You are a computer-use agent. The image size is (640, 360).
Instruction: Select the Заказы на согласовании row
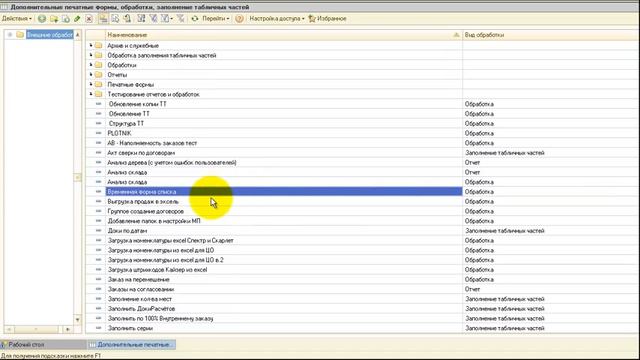[x=362, y=289]
